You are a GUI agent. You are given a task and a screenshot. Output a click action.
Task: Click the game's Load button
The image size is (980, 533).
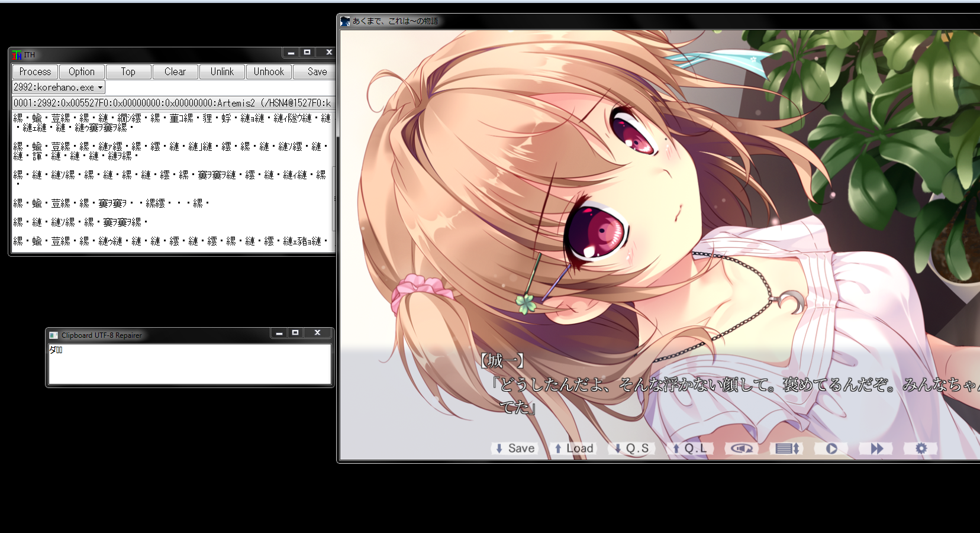(x=573, y=448)
